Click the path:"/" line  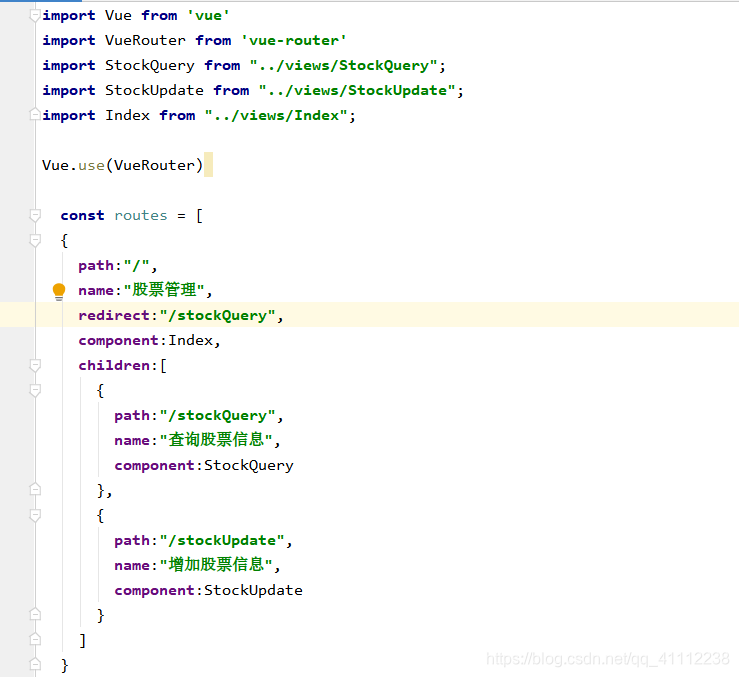click(x=118, y=265)
